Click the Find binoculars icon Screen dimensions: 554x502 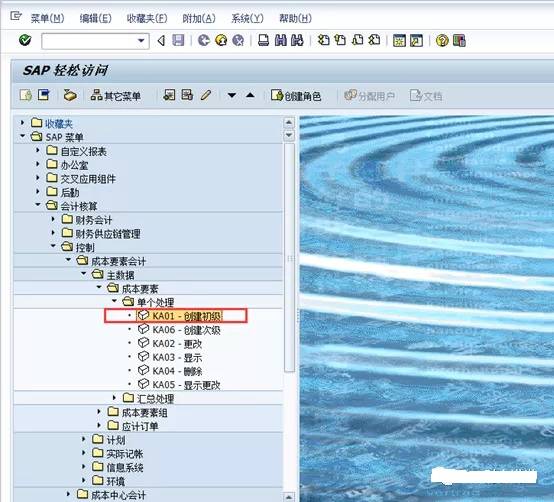tap(281, 41)
